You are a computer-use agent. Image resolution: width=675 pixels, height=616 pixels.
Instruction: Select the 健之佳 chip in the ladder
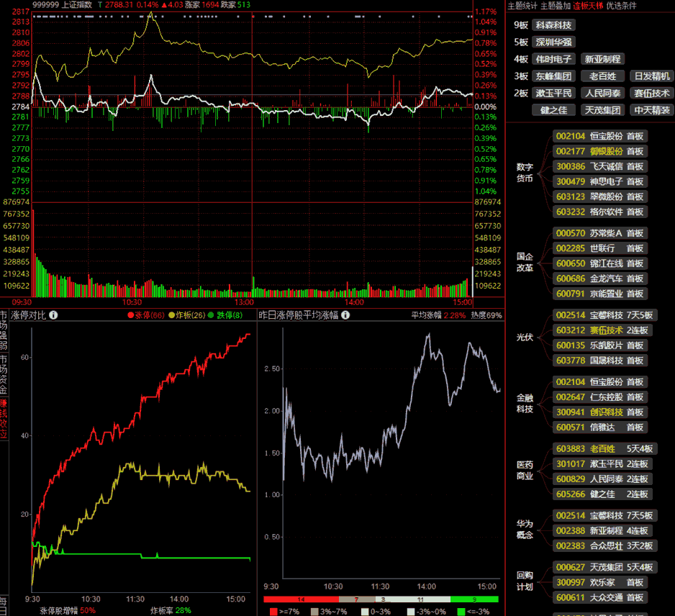click(553, 110)
